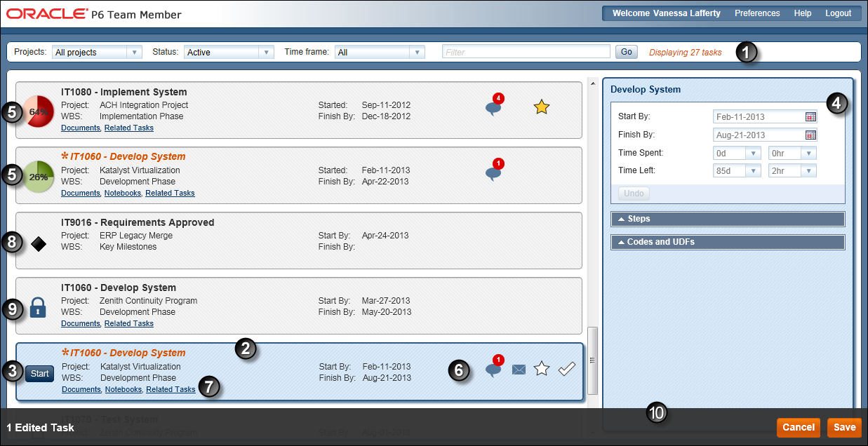Click the Start By date field

tap(759, 116)
